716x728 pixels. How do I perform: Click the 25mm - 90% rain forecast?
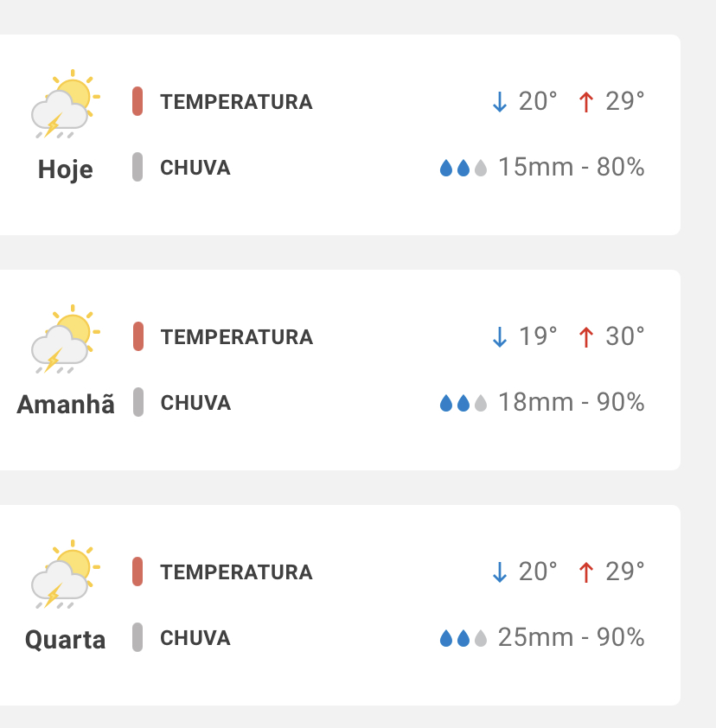click(571, 637)
